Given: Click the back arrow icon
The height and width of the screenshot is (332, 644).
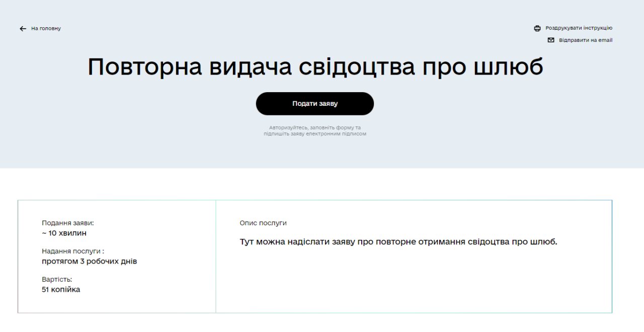Looking at the screenshot, I should 23,29.
